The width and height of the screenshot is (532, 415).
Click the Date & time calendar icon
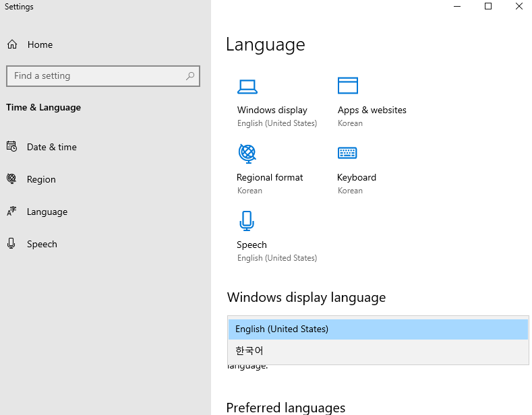click(11, 146)
